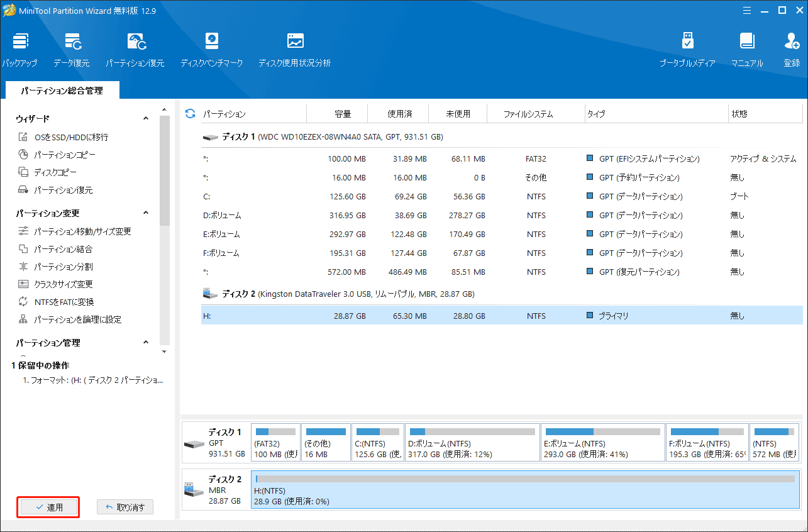
Task: Select ディスク 1 WDC header row
Action: click(502, 136)
